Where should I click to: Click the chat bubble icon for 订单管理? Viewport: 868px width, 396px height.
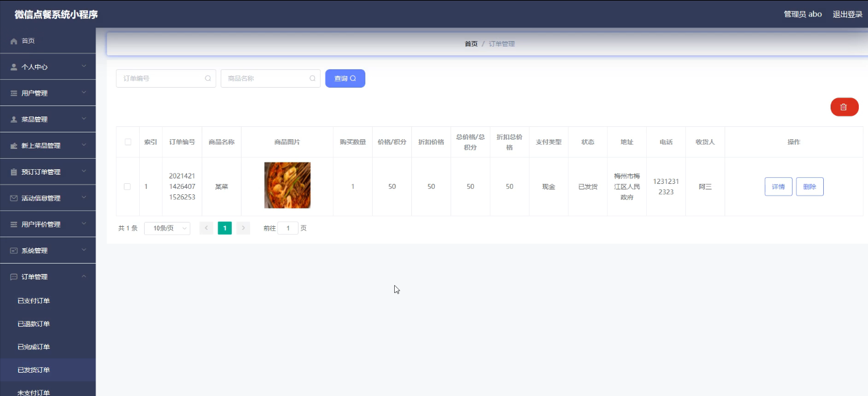(14, 277)
